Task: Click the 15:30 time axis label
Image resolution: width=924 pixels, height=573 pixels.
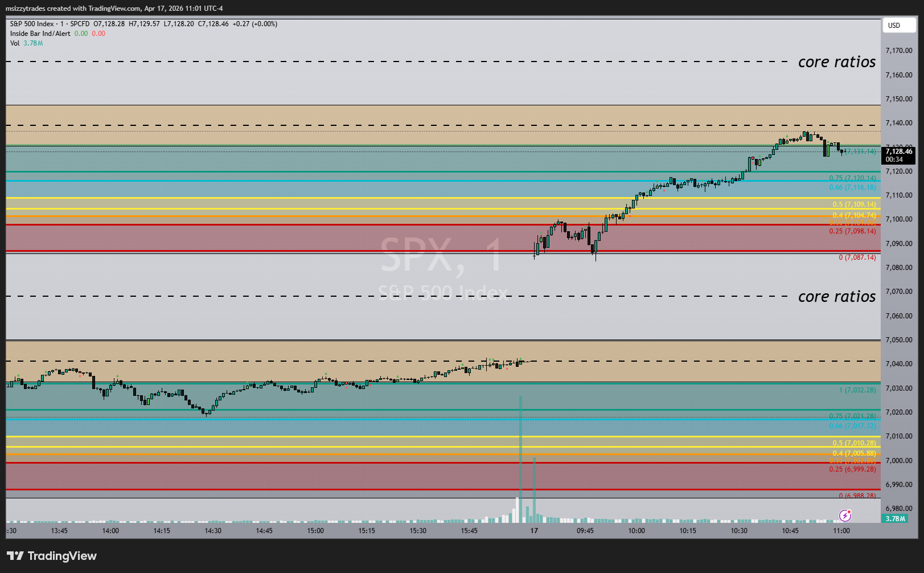Action: pos(418,531)
